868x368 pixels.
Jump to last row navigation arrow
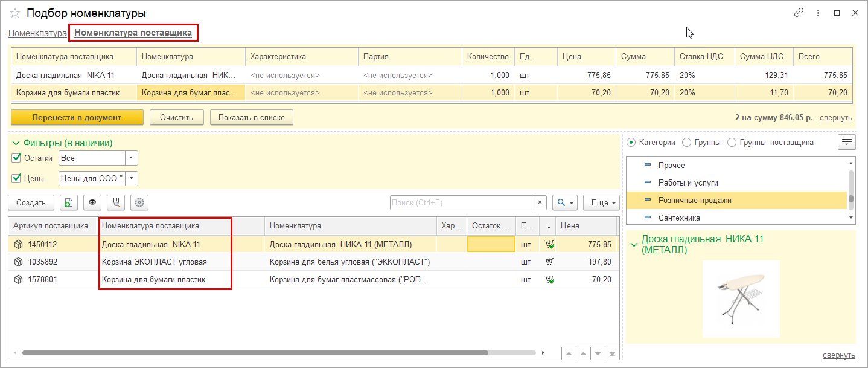pyautogui.click(x=612, y=353)
